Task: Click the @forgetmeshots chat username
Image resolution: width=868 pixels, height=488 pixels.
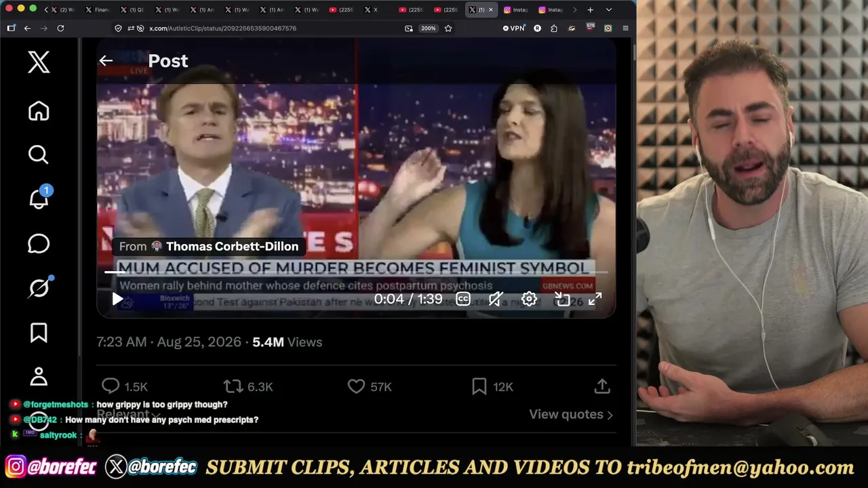Action: click(56, 405)
